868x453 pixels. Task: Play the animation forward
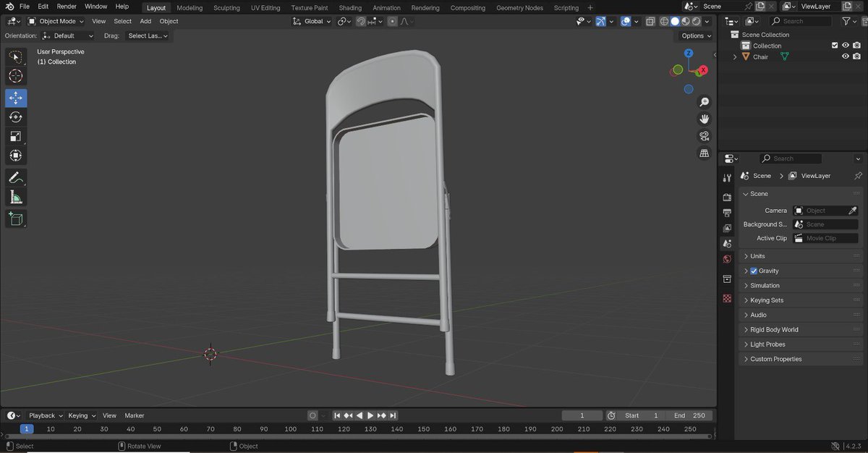coord(370,415)
